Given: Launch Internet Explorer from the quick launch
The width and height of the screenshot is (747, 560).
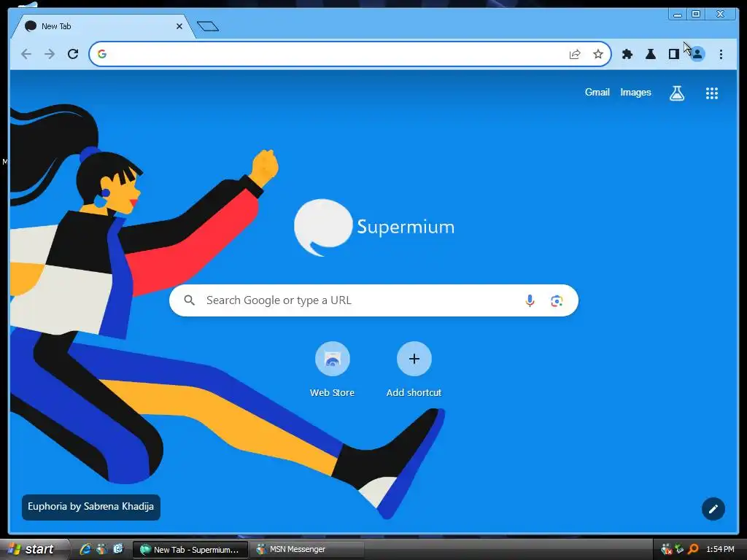Looking at the screenshot, I should (85, 549).
